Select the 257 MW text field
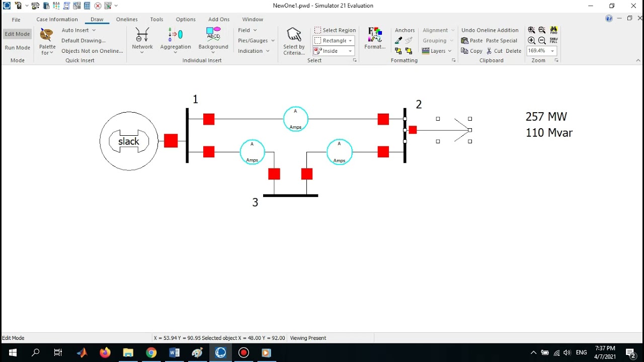644x362 pixels. coord(546,117)
